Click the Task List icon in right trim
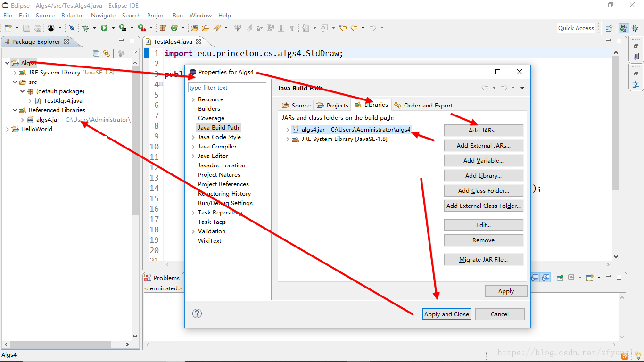This screenshot has height=362, width=644. (x=636, y=56)
